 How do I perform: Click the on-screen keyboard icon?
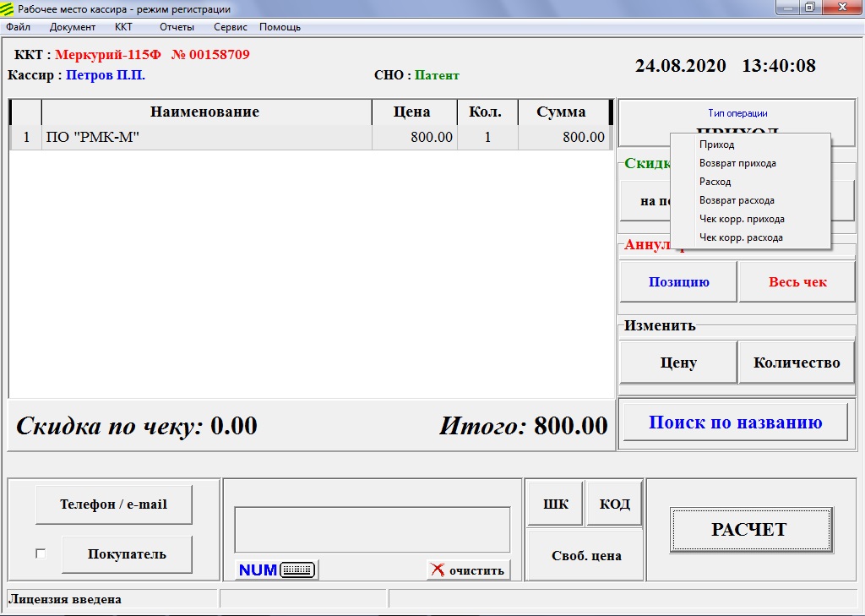point(297,570)
